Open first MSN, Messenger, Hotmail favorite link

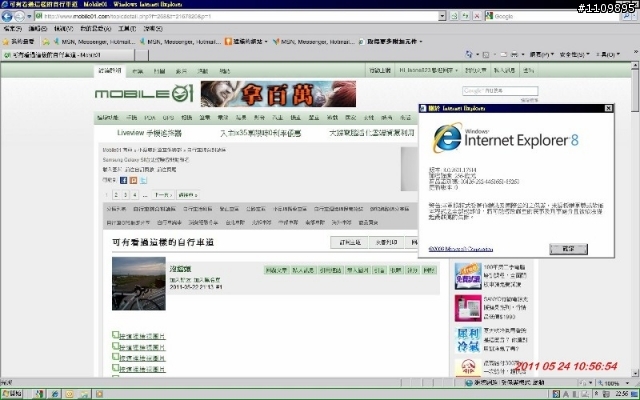(94, 42)
